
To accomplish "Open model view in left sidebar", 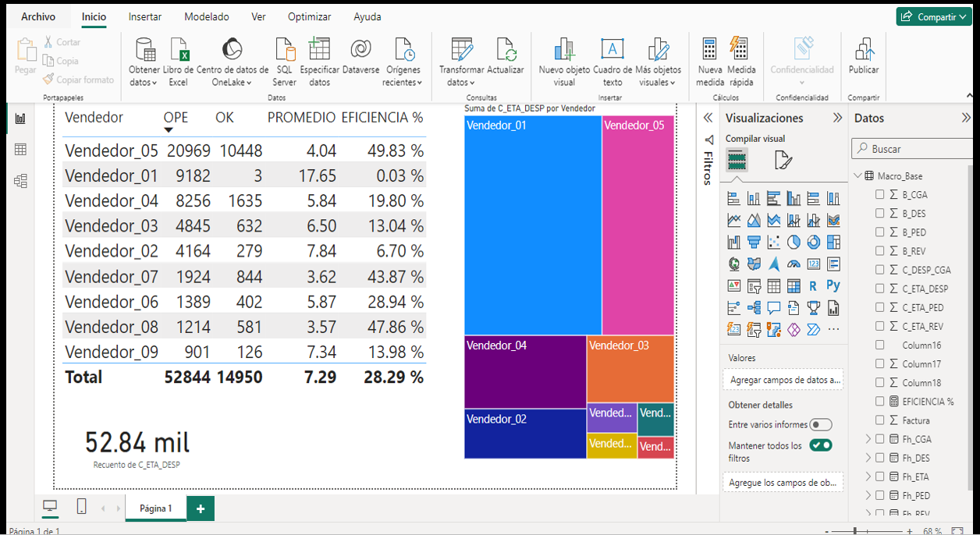I will (21, 181).
